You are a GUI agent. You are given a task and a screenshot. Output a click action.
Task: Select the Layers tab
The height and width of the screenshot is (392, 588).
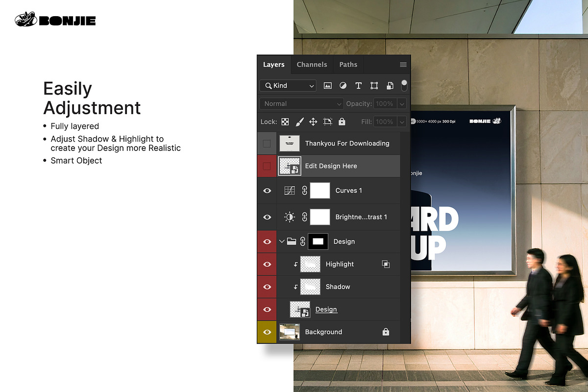pos(273,65)
